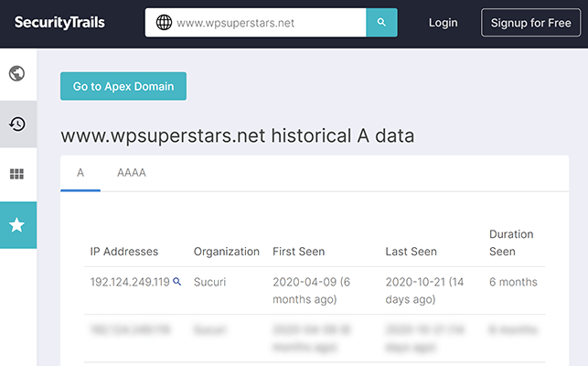Select the historical A data page heading
The height and width of the screenshot is (366, 588).
point(238,136)
